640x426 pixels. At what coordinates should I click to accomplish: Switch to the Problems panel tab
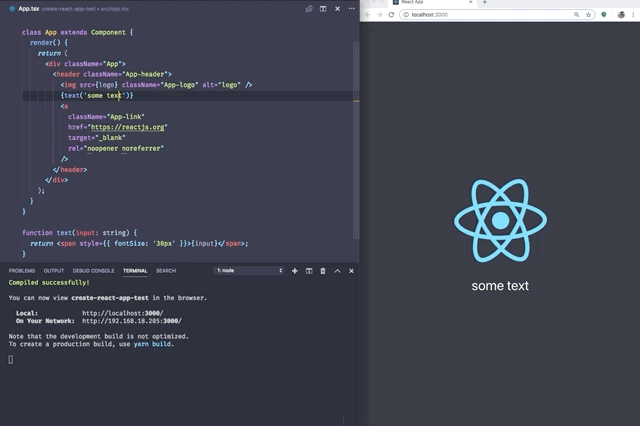(22, 271)
